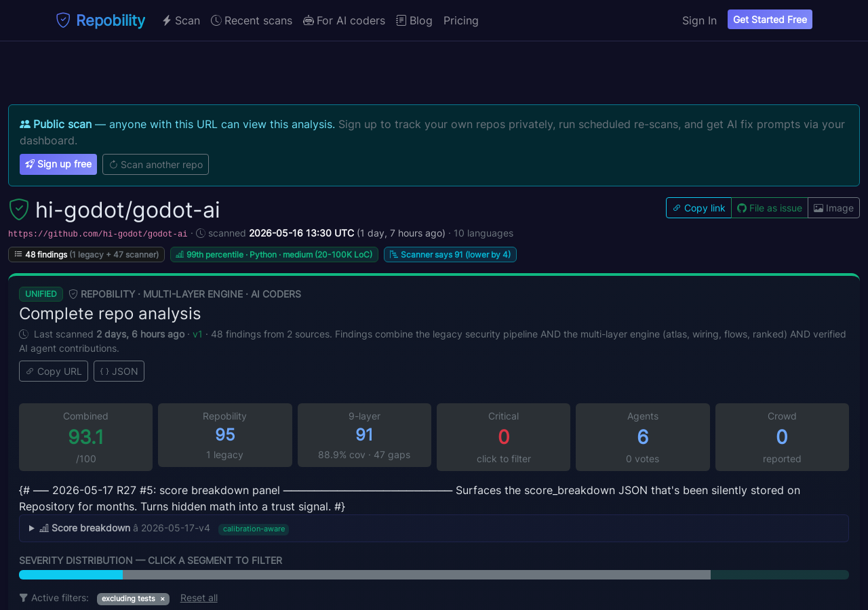
Task: Select the Agents 6 card
Action: pyautogui.click(x=643, y=437)
